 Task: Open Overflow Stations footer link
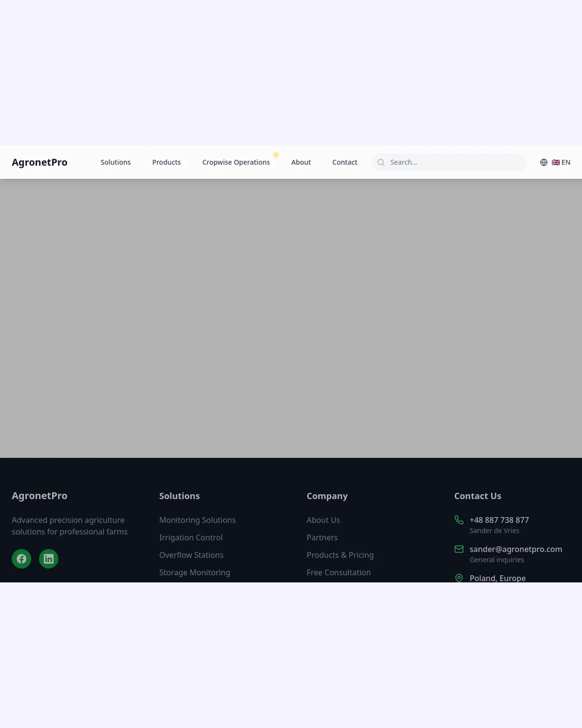click(x=191, y=555)
